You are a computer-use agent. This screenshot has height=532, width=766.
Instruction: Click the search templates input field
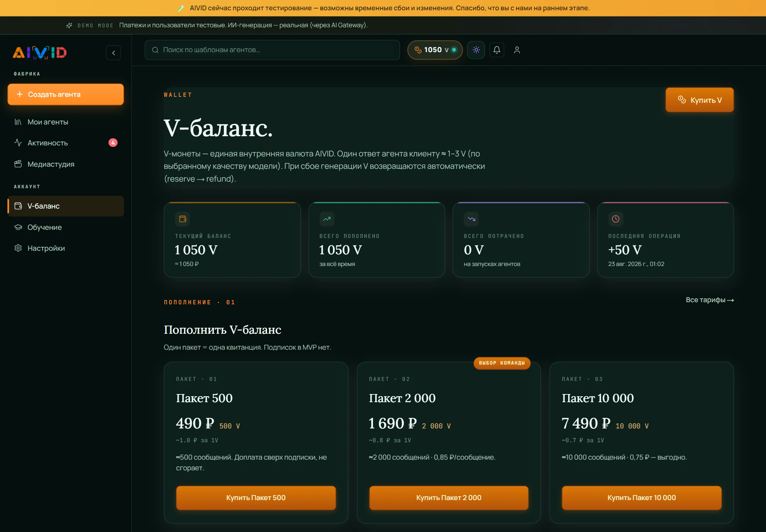pyautogui.click(x=272, y=50)
